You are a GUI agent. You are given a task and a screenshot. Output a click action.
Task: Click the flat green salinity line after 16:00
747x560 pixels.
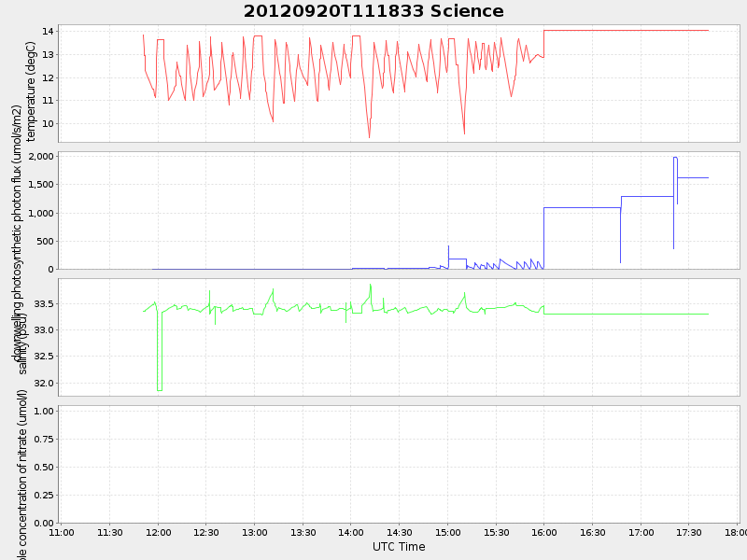pos(626,314)
